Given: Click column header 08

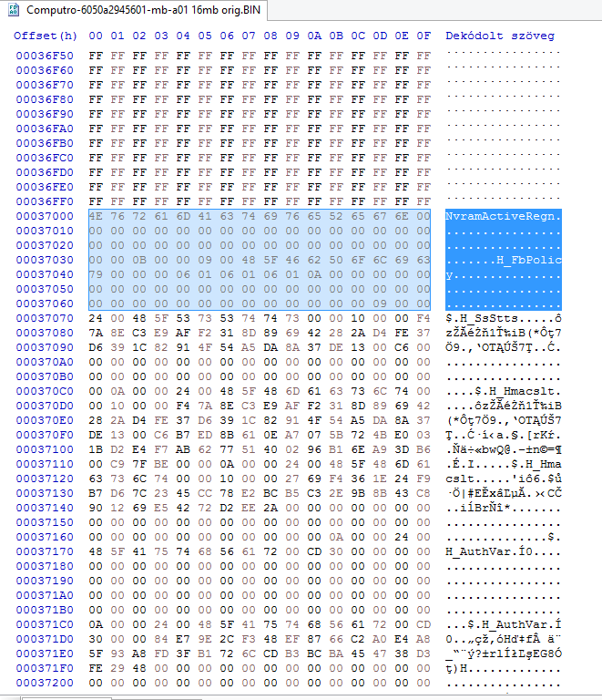Looking at the screenshot, I should (x=270, y=36).
